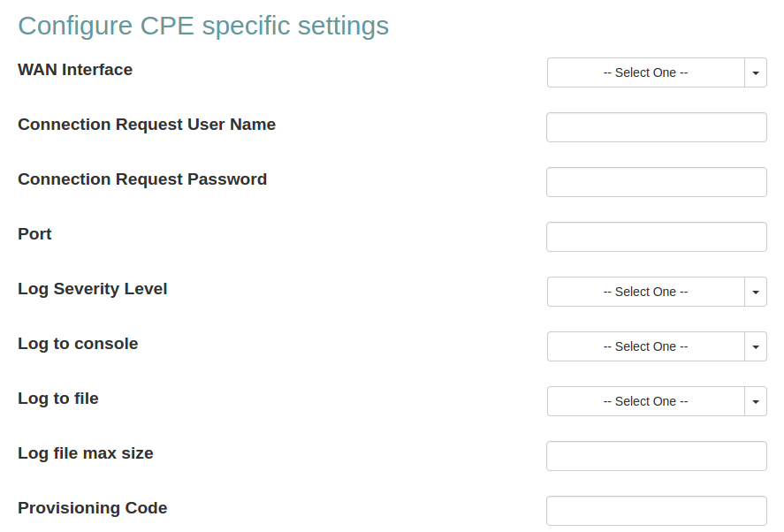The height and width of the screenshot is (532, 784).
Task: Focus the Connection Request User Name field
Action: tap(656, 127)
